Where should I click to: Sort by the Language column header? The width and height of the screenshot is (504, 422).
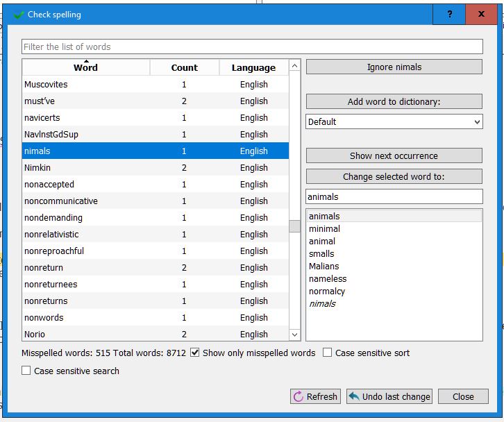[x=253, y=67]
